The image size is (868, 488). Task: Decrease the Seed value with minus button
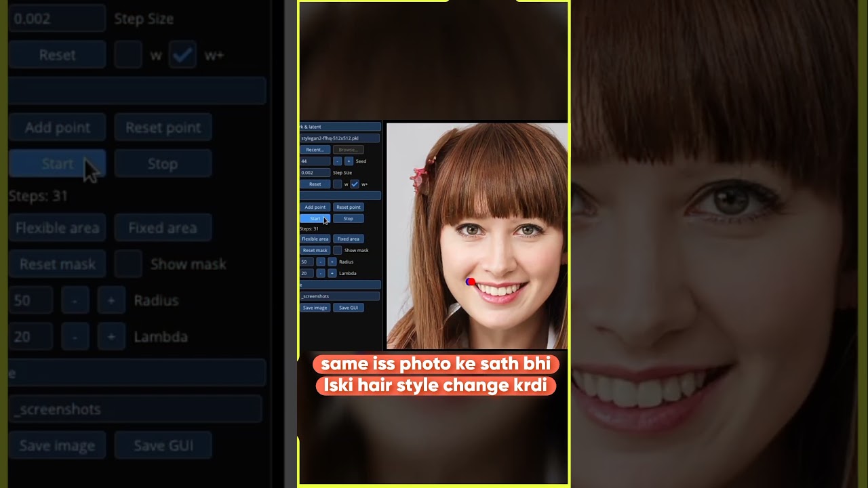point(337,161)
